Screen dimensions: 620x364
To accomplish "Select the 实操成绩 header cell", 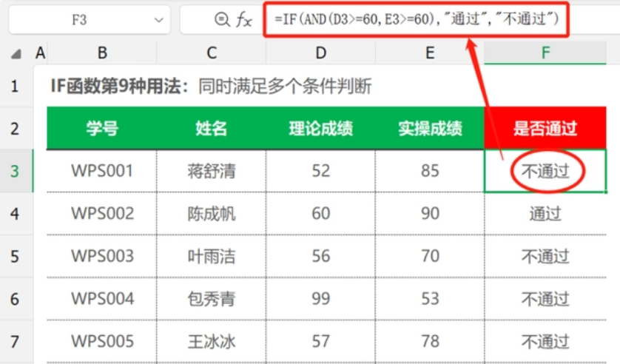I will tap(430, 129).
